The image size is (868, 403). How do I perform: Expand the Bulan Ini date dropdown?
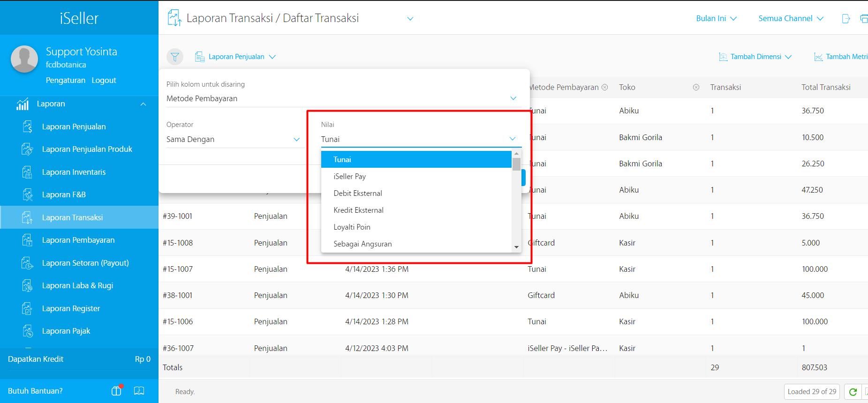click(x=716, y=19)
